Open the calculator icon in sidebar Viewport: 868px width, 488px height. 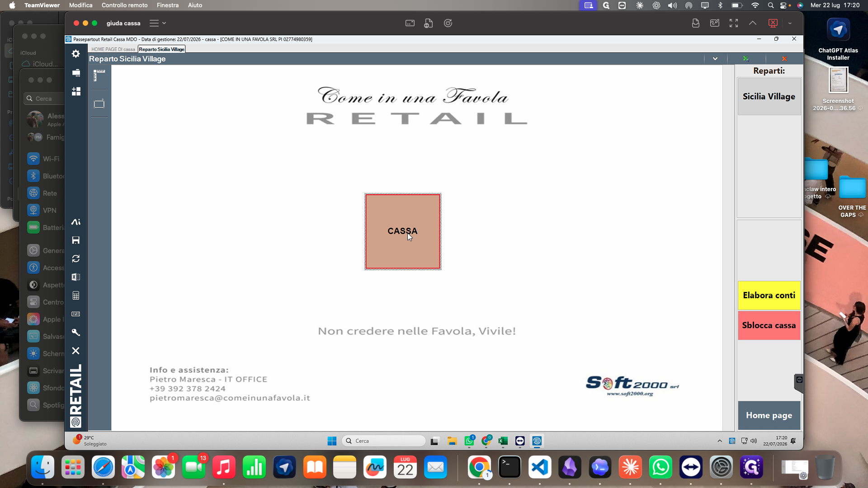[x=76, y=296]
